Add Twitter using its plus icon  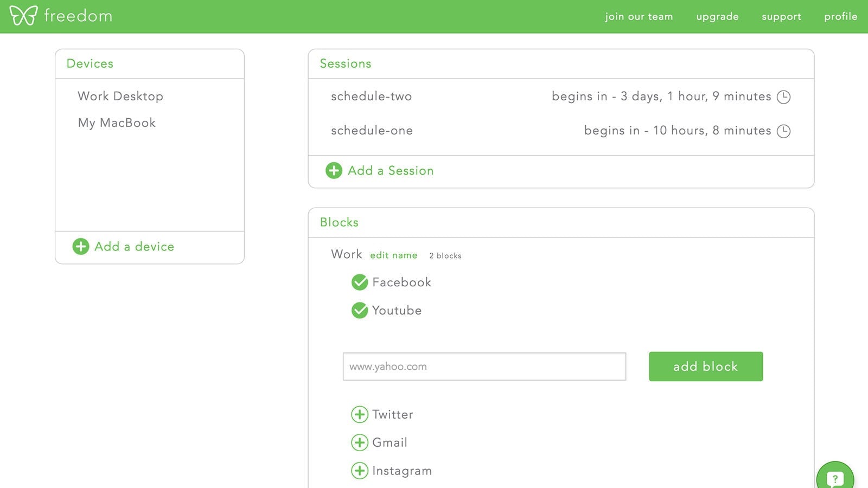pyautogui.click(x=359, y=415)
